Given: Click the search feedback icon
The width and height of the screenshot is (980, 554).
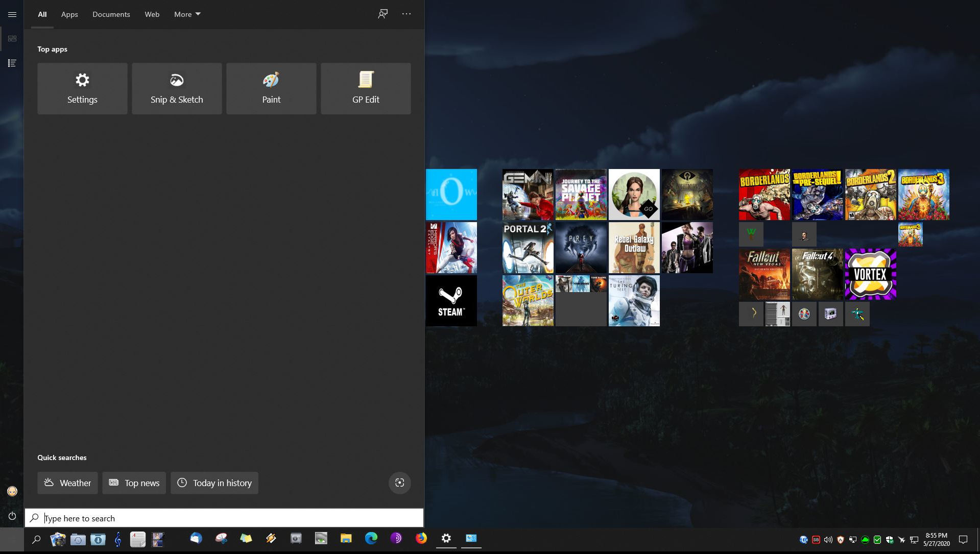Looking at the screenshot, I should 383,14.
